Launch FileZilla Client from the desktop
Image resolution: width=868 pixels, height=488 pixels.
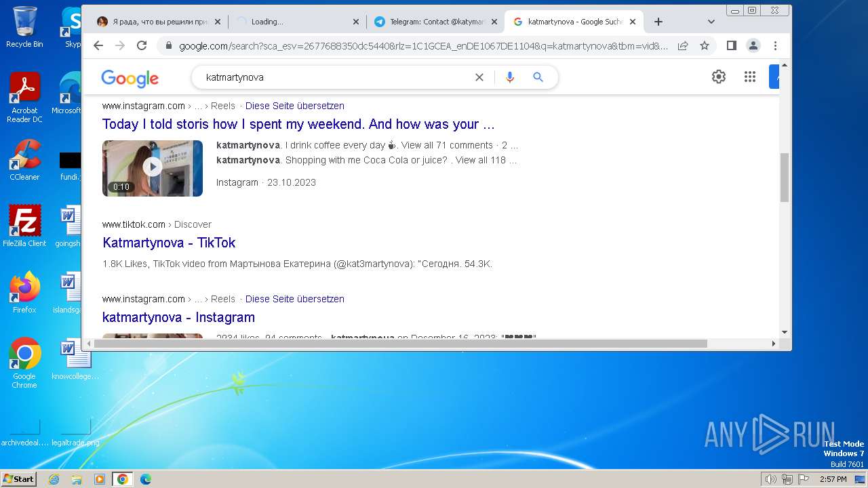click(x=24, y=226)
